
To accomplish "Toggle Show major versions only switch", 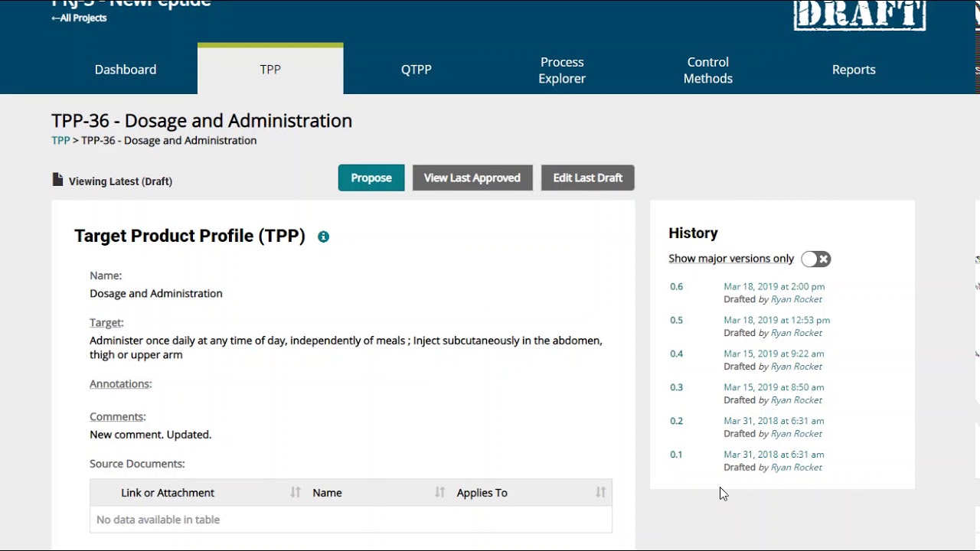I will (x=815, y=259).
